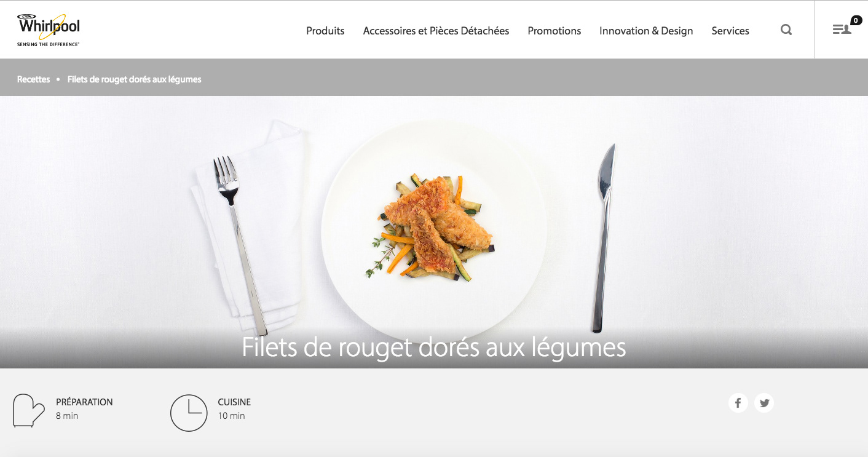Viewport: 868px width, 457px height.
Task: Click the CUISINE 10 min label
Action: click(234, 408)
